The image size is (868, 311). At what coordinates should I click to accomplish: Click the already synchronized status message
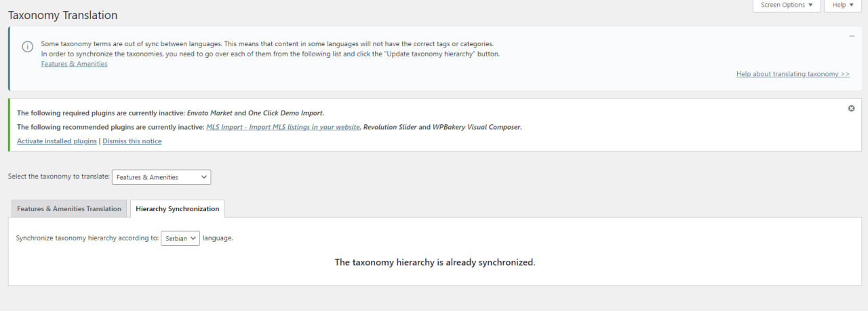click(435, 262)
